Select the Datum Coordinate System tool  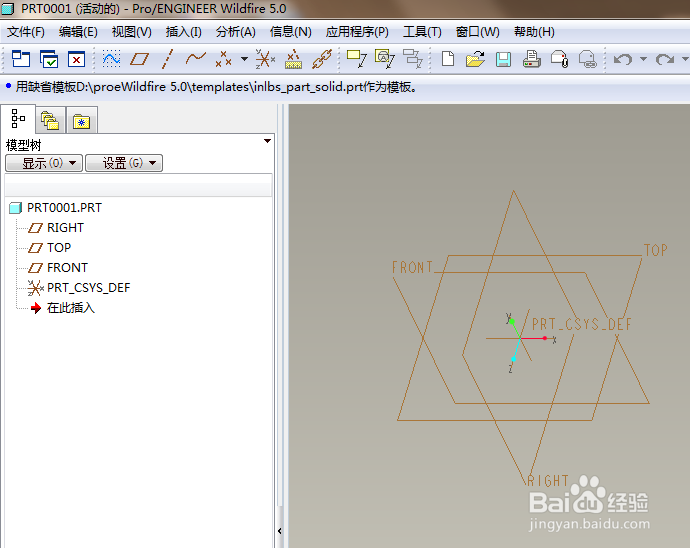click(x=265, y=59)
